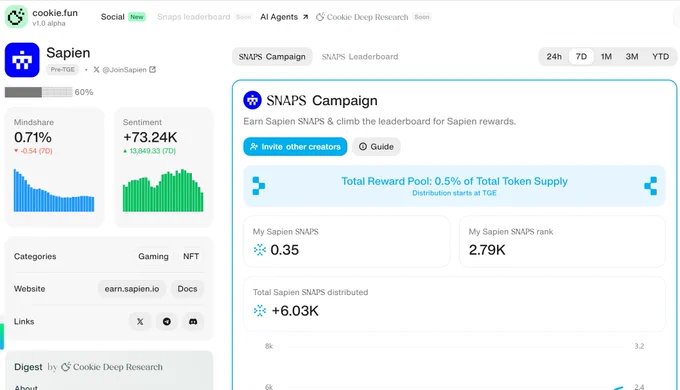The image size is (680, 390).
Task: Click the X logo beside @JoinSapien
Action: click(x=96, y=69)
